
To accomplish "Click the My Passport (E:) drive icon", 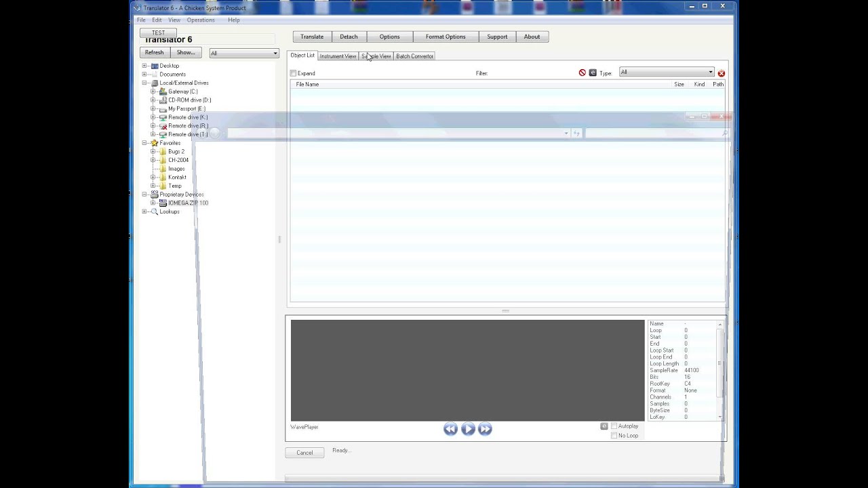I will coord(163,108).
